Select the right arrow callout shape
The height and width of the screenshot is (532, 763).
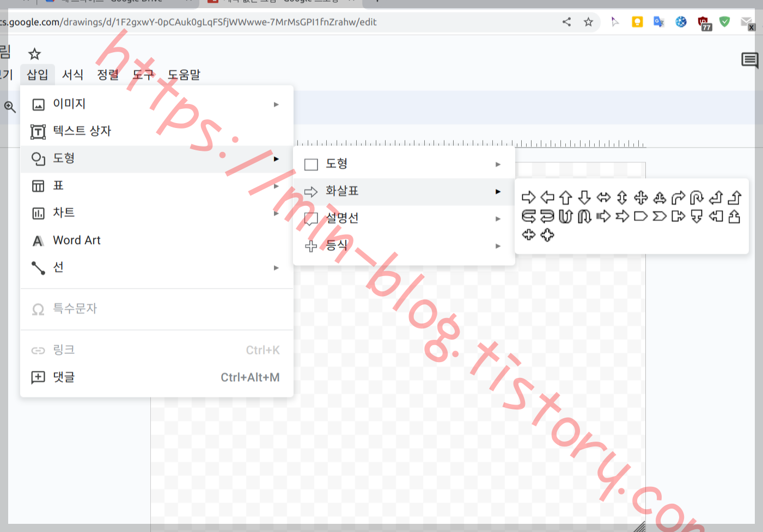click(x=678, y=216)
